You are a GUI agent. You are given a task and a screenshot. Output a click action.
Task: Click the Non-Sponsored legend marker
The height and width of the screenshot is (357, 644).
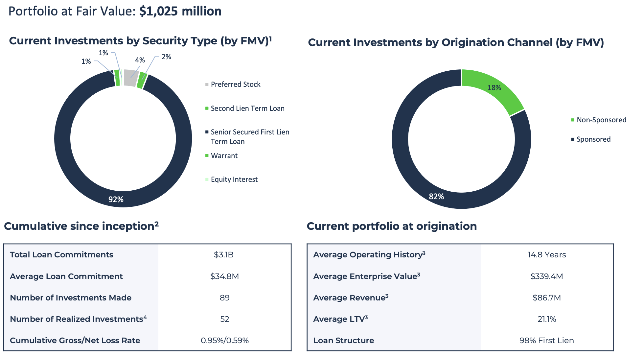pyautogui.click(x=572, y=120)
